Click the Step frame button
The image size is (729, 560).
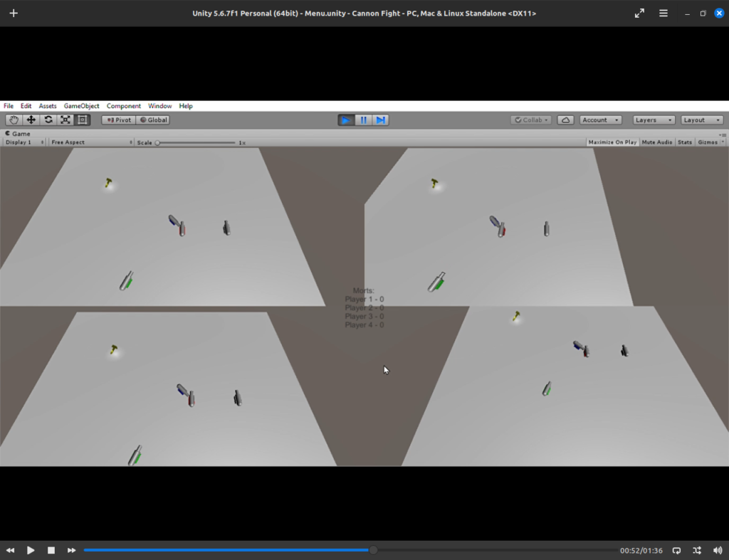381,120
